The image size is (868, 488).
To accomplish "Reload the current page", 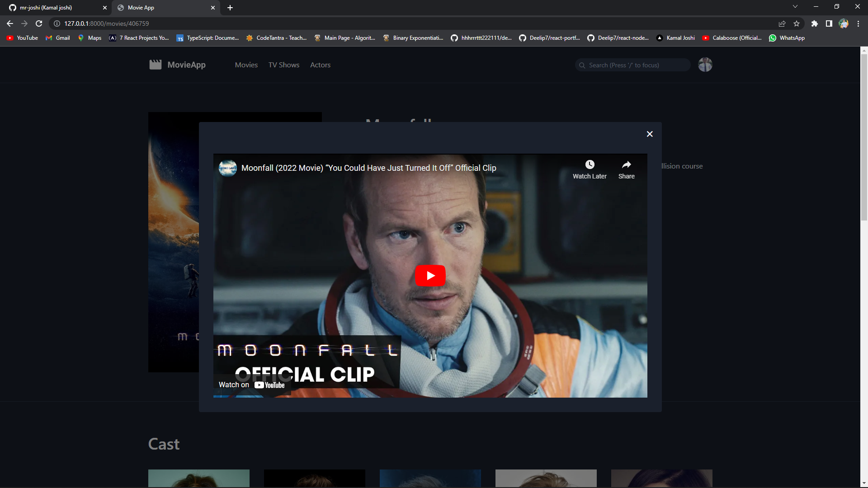I will [38, 23].
